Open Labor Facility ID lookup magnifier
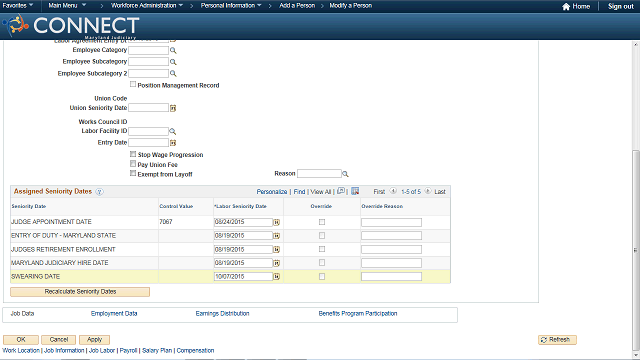Screen dimensions: 640x360 173,131
